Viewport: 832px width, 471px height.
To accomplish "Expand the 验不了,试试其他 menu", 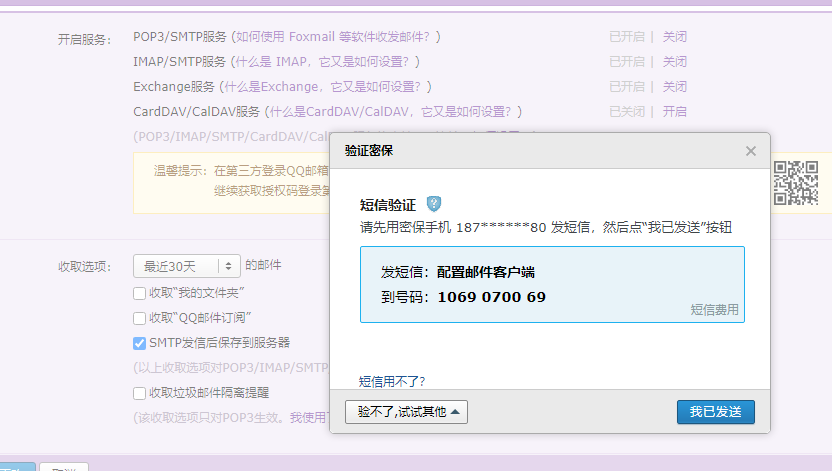I will (x=406, y=412).
